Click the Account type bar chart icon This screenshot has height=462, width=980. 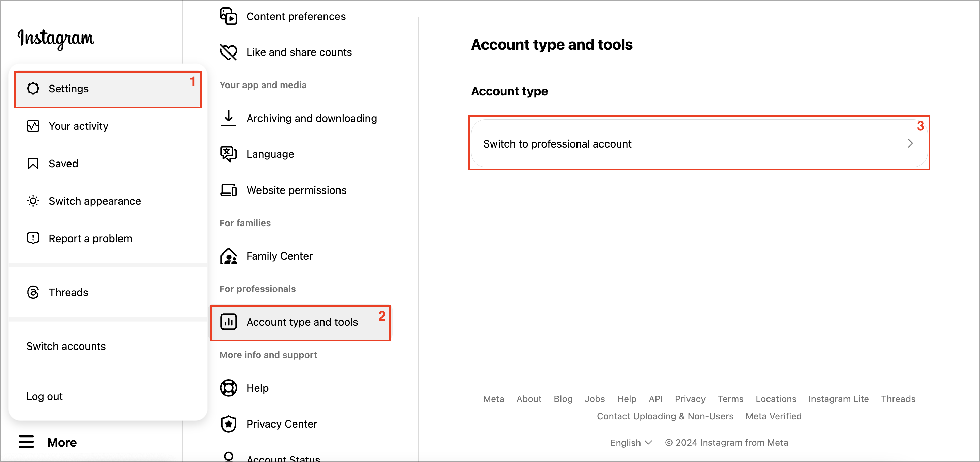point(228,322)
